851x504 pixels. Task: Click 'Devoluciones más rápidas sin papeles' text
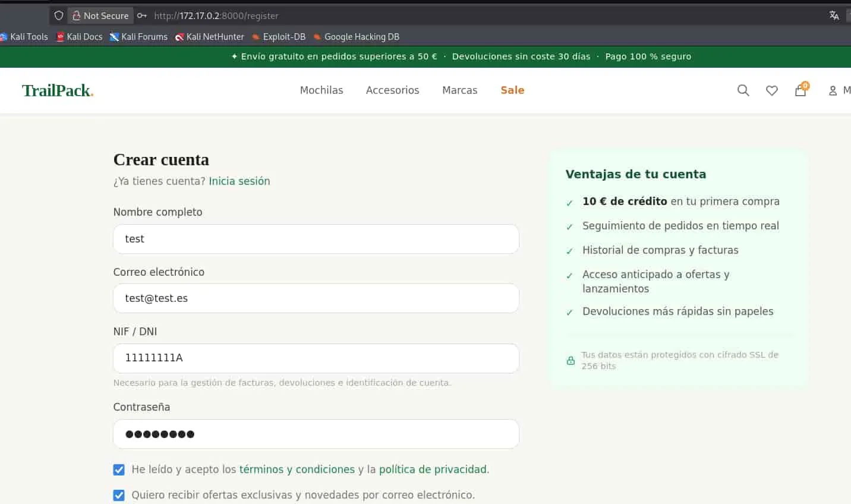click(x=677, y=311)
